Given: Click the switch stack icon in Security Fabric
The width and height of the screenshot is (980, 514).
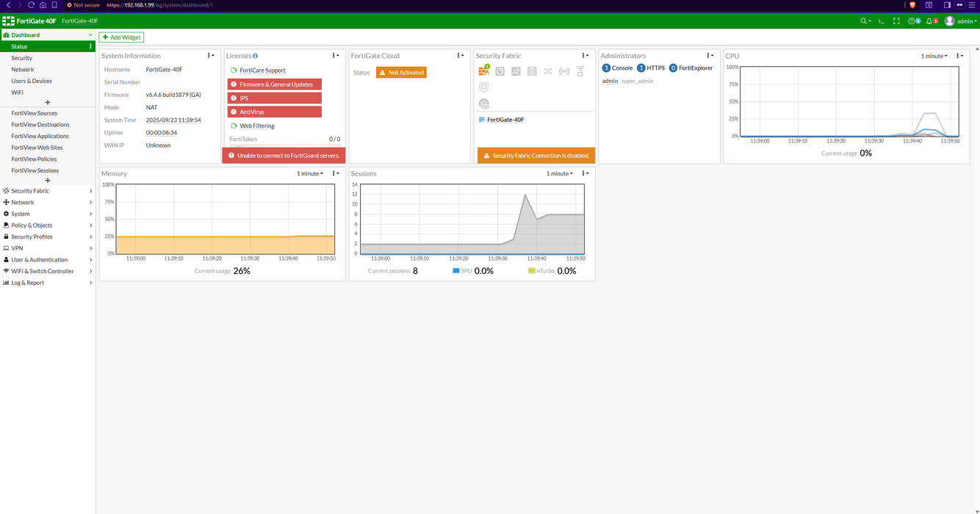Looking at the screenshot, I should click(580, 71).
